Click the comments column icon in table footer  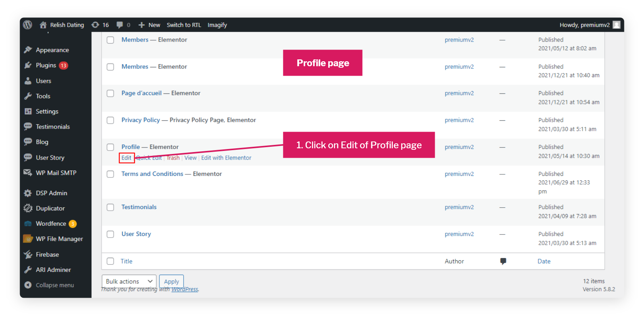point(503,261)
